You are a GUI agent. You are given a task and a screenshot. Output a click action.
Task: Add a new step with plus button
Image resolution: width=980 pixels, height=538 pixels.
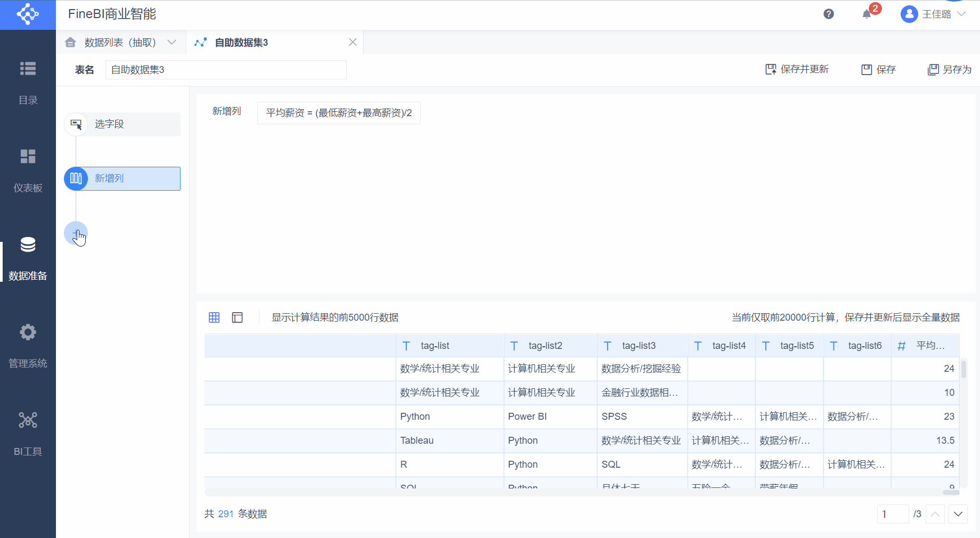[x=76, y=233]
